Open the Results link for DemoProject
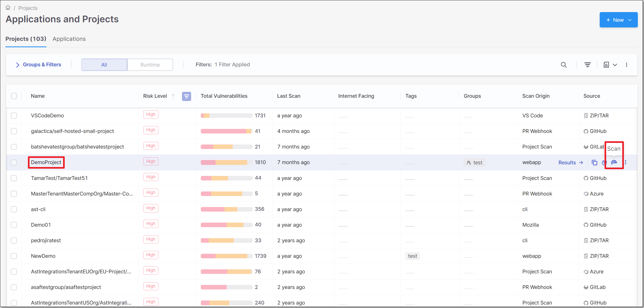The image size is (644, 308). click(x=571, y=162)
